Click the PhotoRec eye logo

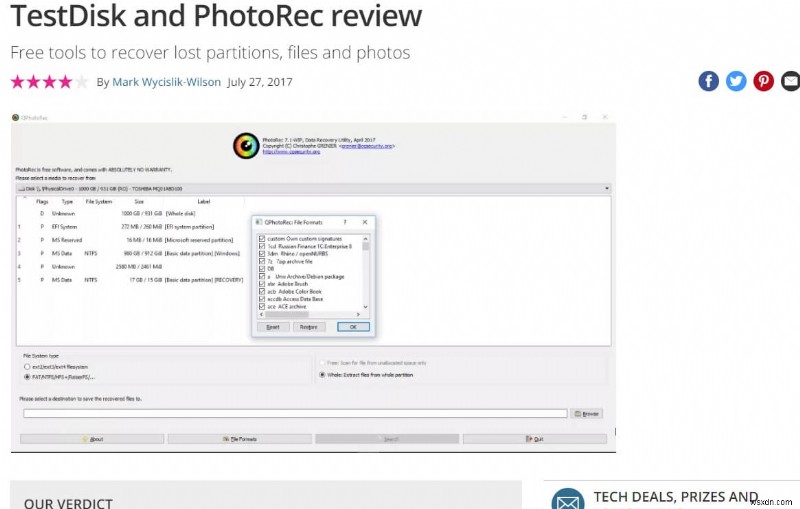pyautogui.click(x=246, y=146)
